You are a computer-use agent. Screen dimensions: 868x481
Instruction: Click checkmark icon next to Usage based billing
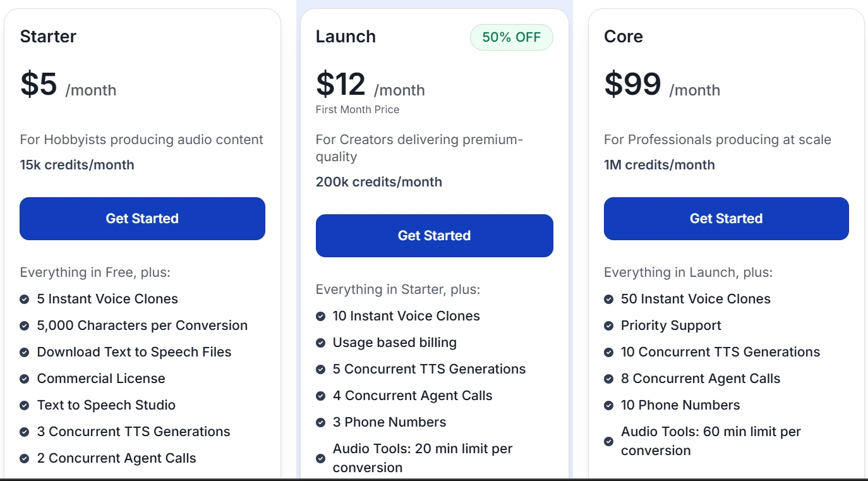[x=320, y=343]
